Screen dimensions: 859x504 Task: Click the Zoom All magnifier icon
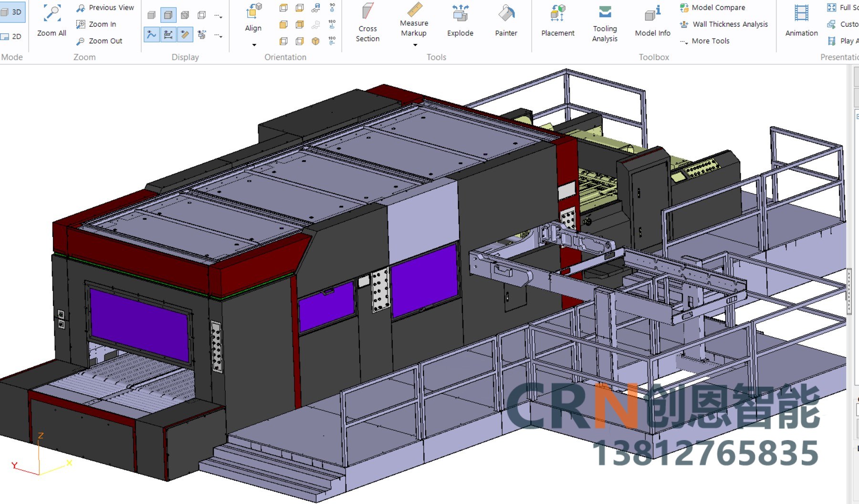(x=52, y=14)
